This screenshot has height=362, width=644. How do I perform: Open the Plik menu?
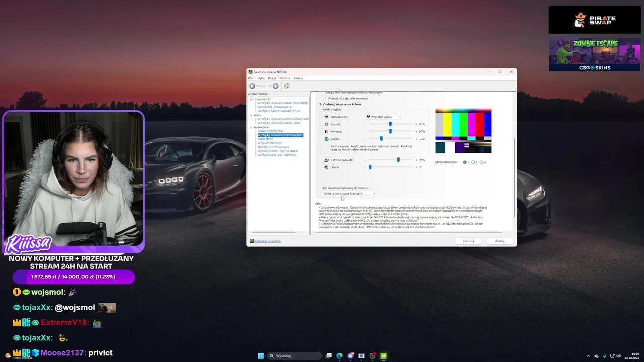pyautogui.click(x=251, y=78)
